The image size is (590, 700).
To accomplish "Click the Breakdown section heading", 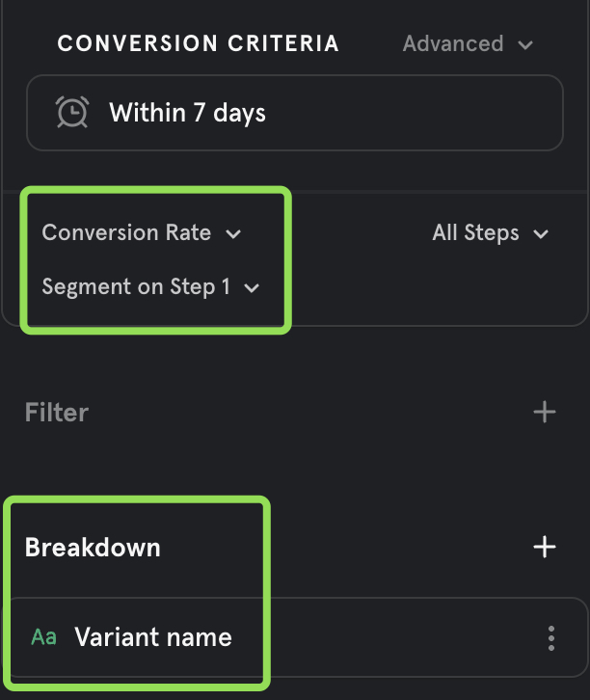I will tap(93, 548).
